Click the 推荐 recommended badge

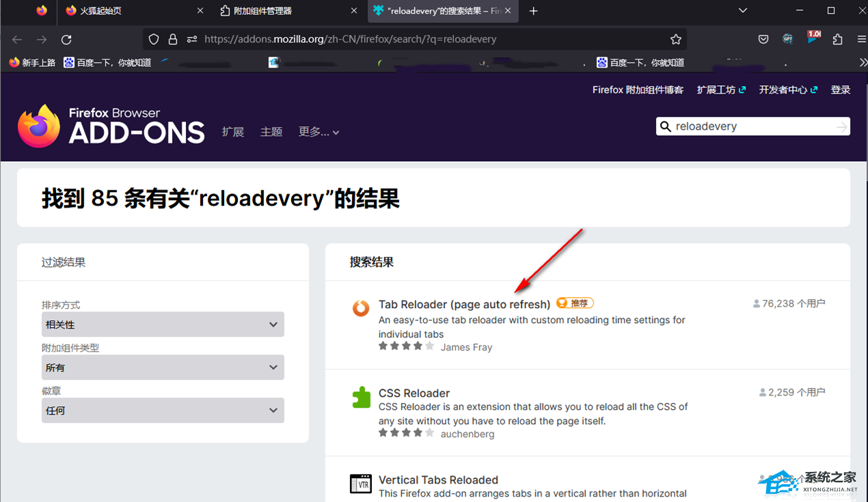pyautogui.click(x=575, y=303)
